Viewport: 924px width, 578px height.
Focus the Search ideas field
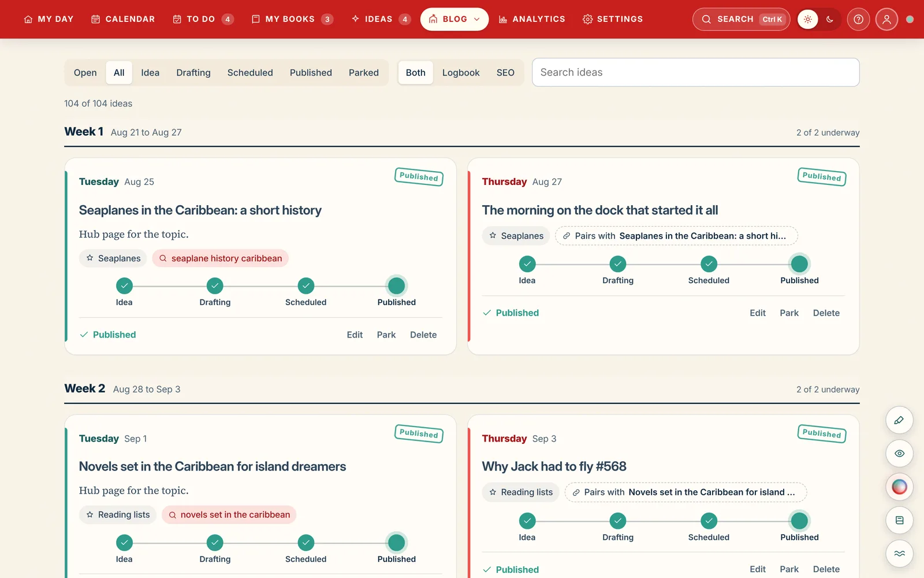tap(695, 72)
